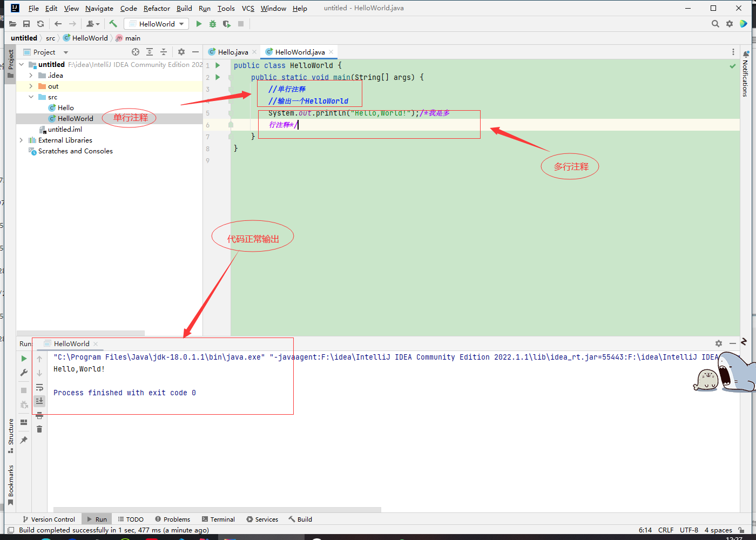Viewport: 756px width, 540px height.
Task: Navigate forward with the right arrow
Action: tap(72, 24)
